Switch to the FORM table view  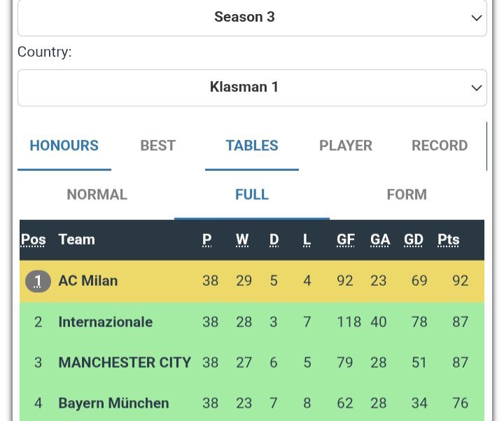pos(406,195)
